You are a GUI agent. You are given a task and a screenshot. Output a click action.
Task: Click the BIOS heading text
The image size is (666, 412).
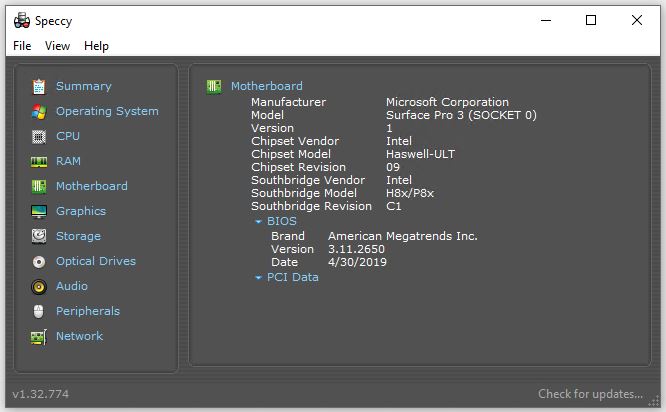click(282, 221)
